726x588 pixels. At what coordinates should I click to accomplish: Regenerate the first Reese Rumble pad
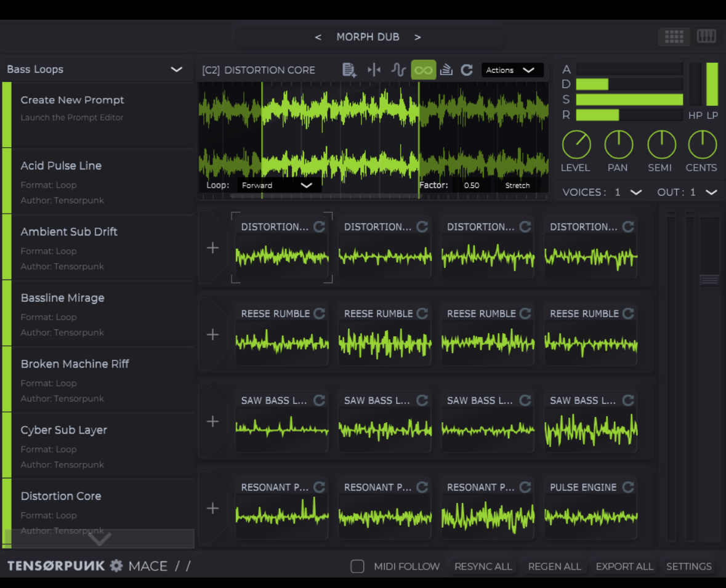pos(320,313)
